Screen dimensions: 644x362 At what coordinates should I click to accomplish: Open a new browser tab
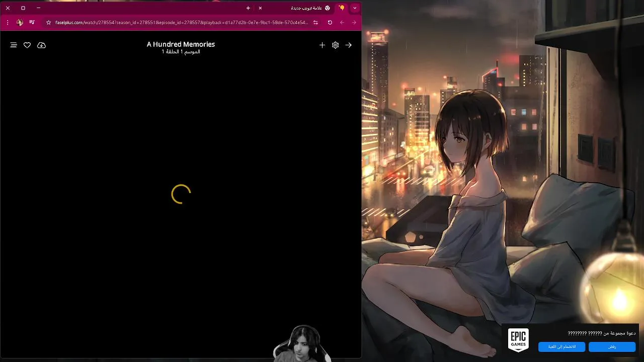click(x=248, y=8)
